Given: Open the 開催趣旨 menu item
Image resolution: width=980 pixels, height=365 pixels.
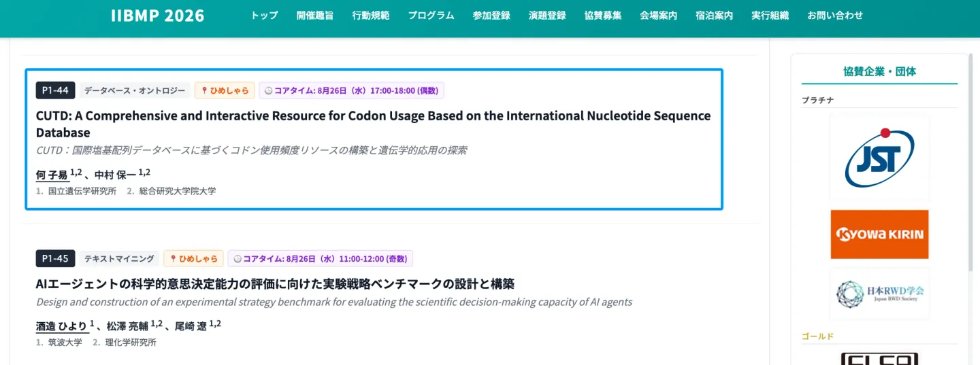Looking at the screenshot, I should point(315,16).
